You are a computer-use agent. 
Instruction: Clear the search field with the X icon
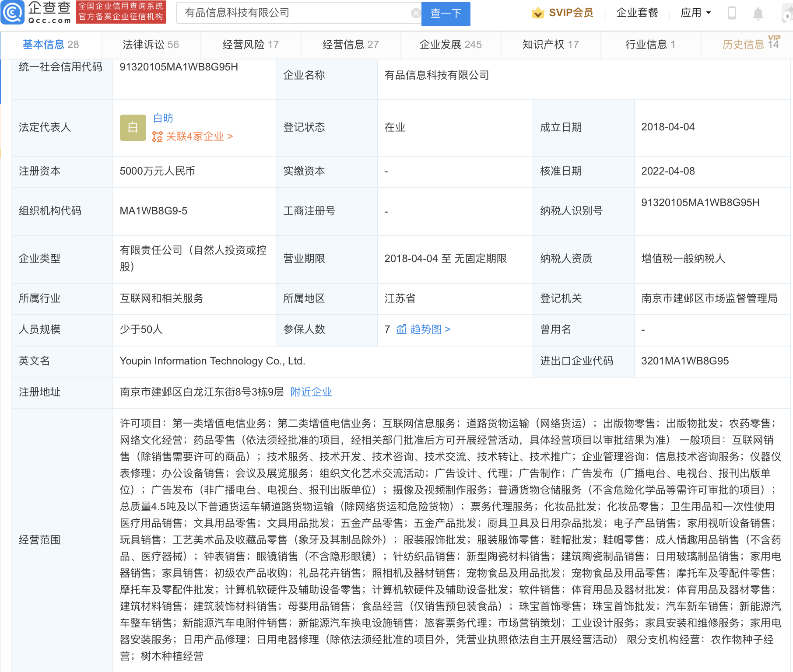point(416,13)
